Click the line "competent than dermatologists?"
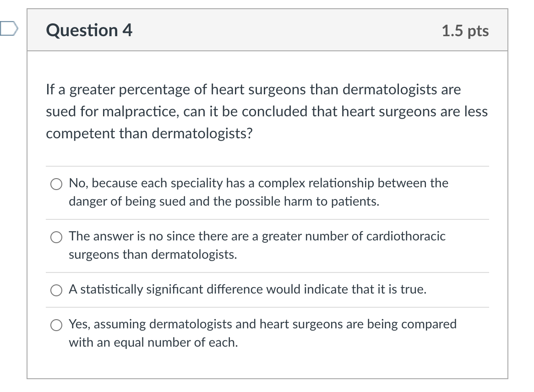534x392 pixels. [149, 134]
